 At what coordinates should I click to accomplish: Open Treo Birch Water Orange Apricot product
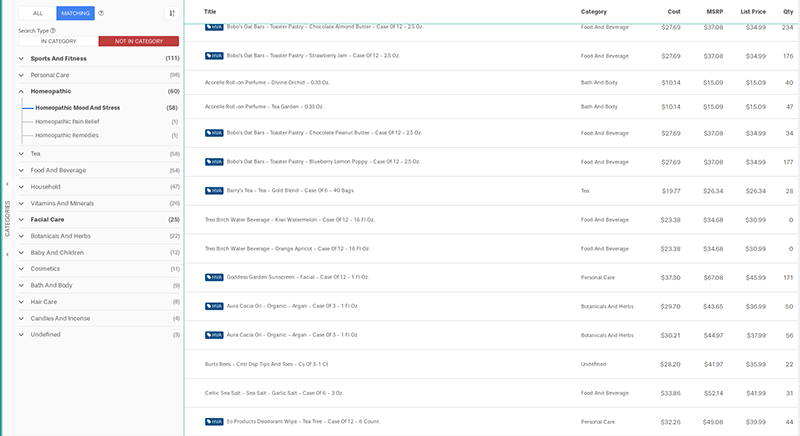287,249
